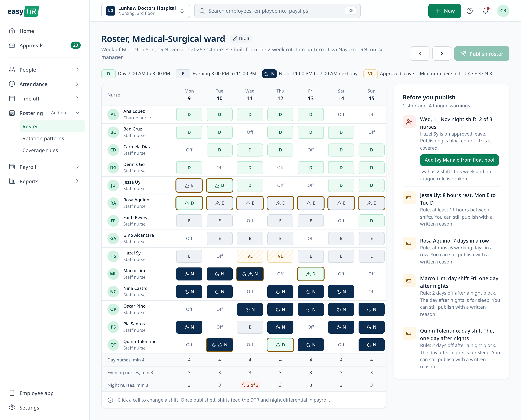This screenshot has width=521, height=420.
Task: Click the shortage icon beside Wed night warning
Action: pos(409,122)
